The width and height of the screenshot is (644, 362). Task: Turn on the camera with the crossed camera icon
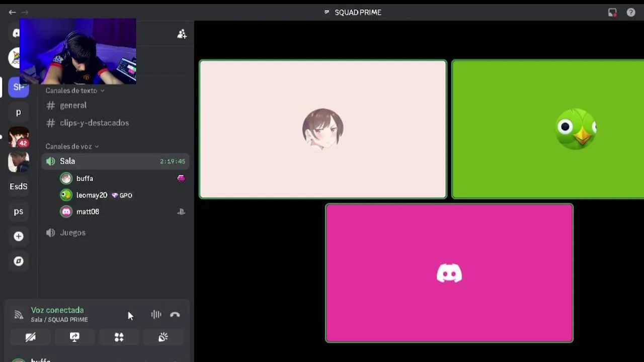coord(31,337)
